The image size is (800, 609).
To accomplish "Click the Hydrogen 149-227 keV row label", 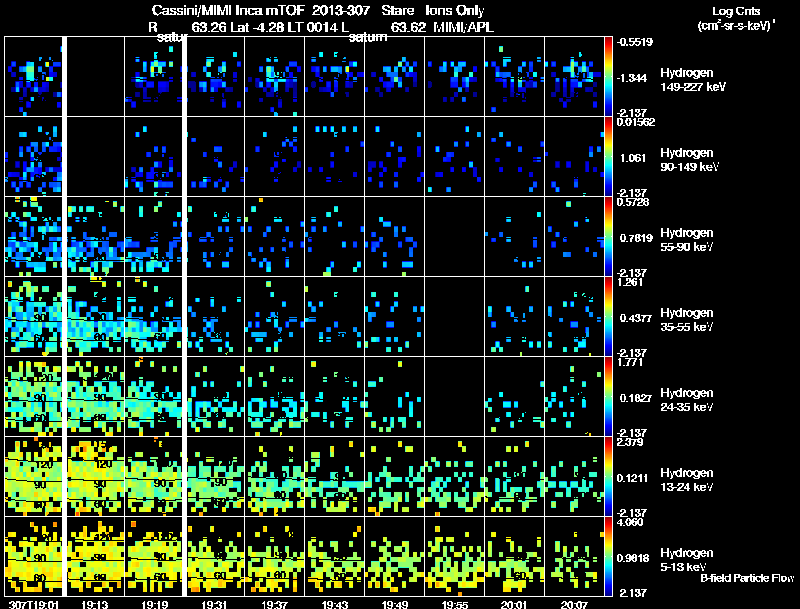I will 692,80.
